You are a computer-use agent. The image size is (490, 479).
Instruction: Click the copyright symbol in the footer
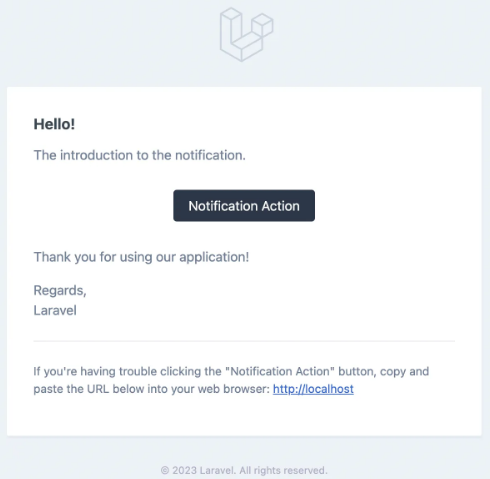click(165, 470)
